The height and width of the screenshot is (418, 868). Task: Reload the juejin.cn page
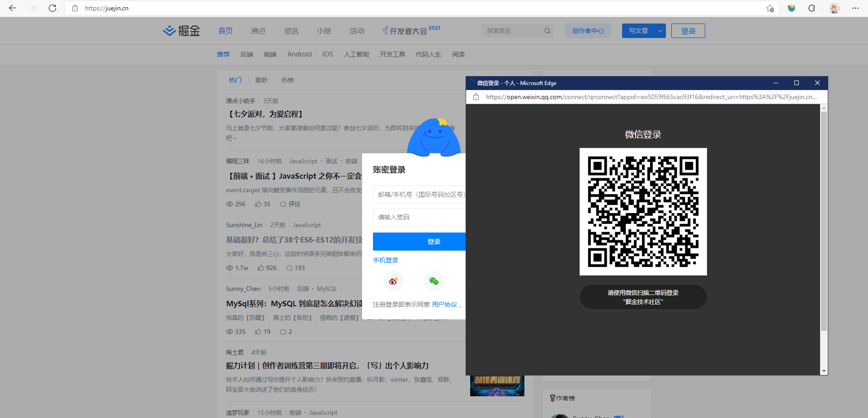click(52, 8)
